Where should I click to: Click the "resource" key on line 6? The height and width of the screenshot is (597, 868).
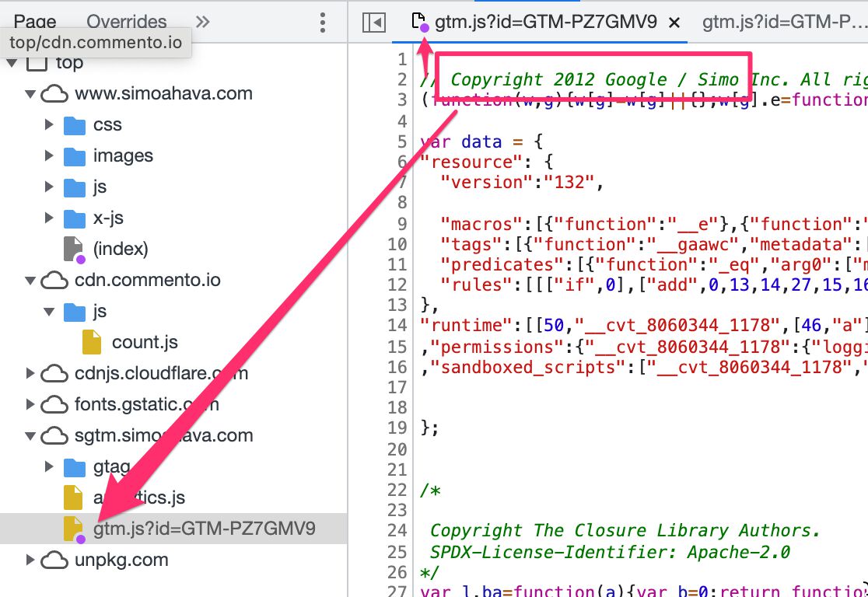[470, 162]
